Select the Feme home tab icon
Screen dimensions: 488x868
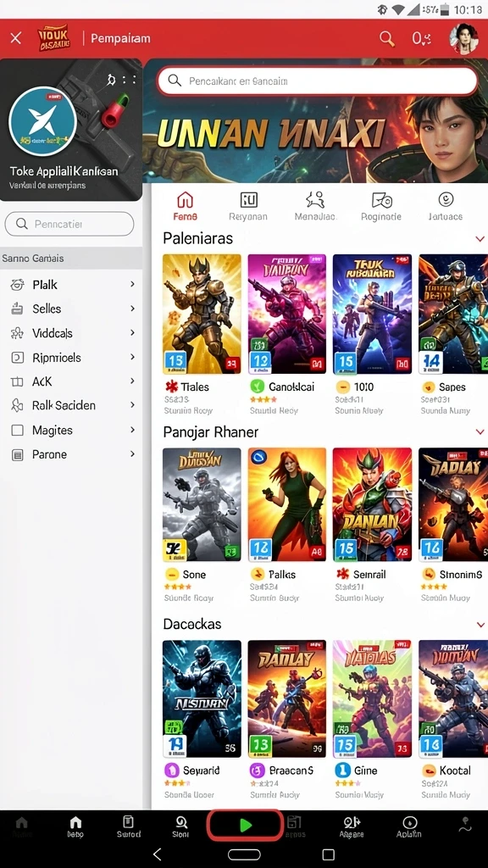[x=185, y=200]
